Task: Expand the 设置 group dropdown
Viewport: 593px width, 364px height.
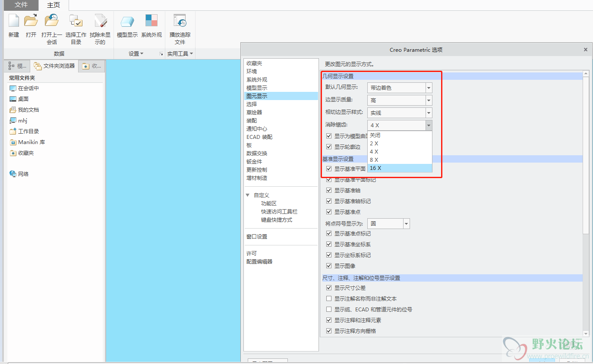Action: 136,54
